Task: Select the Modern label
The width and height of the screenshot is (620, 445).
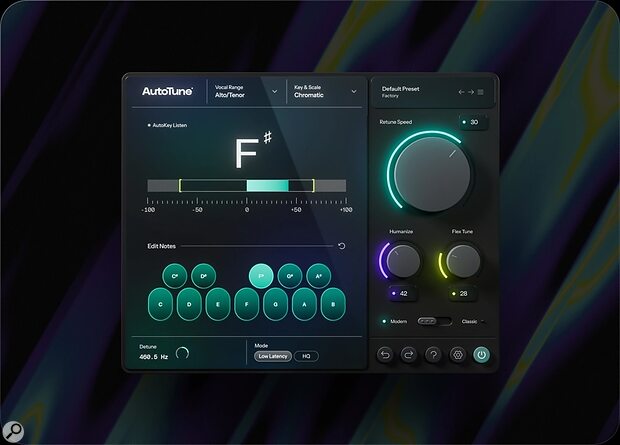Action: pyautogui.click(x=399, y=322)
